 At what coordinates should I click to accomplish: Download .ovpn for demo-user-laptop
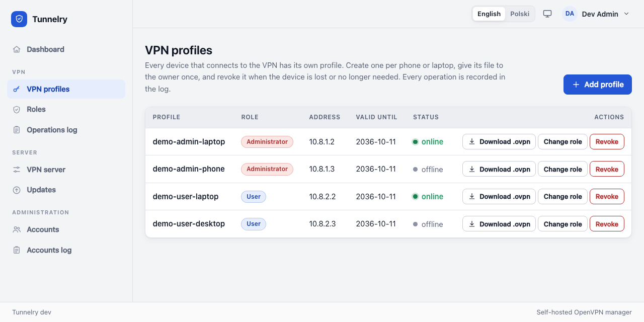pyautogui.click(x=499, y=196)
